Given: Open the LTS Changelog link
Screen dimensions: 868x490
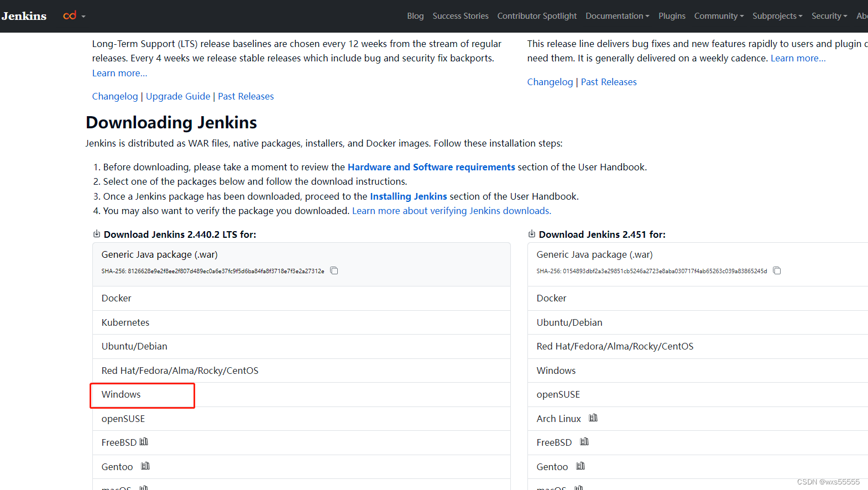Looking at the screenshot, I should pos(115,96).
